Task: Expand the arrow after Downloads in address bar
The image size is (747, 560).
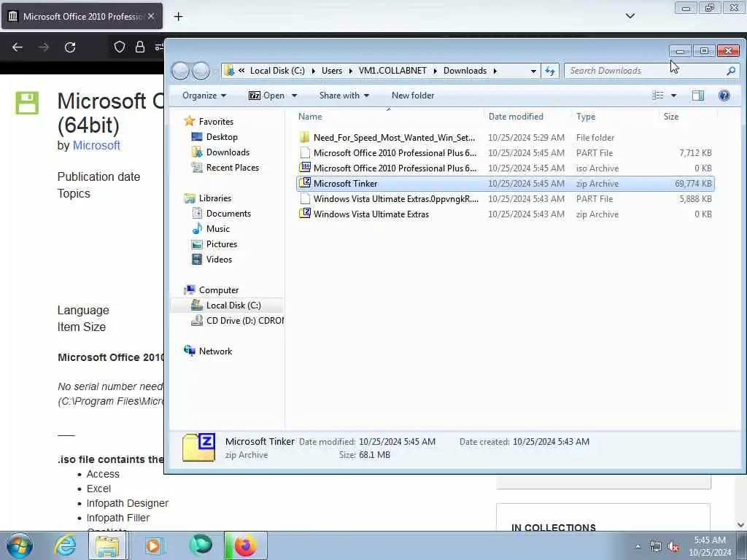Action: (495, 71)
